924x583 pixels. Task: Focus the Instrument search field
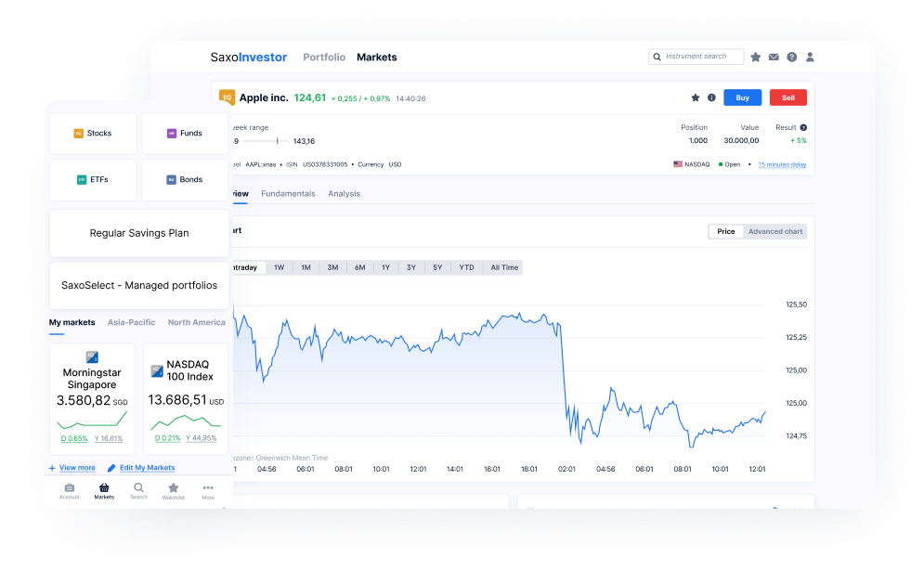coord(696,57)
